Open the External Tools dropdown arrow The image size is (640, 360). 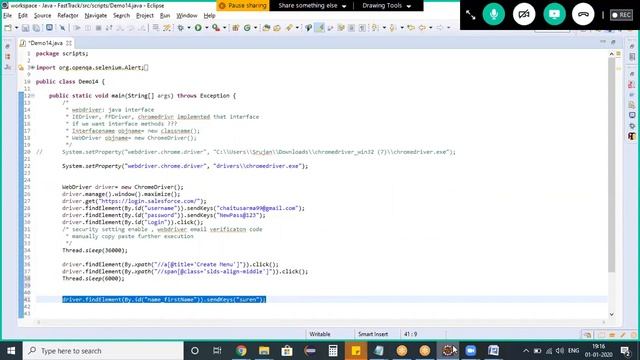[x=224, y=28]
